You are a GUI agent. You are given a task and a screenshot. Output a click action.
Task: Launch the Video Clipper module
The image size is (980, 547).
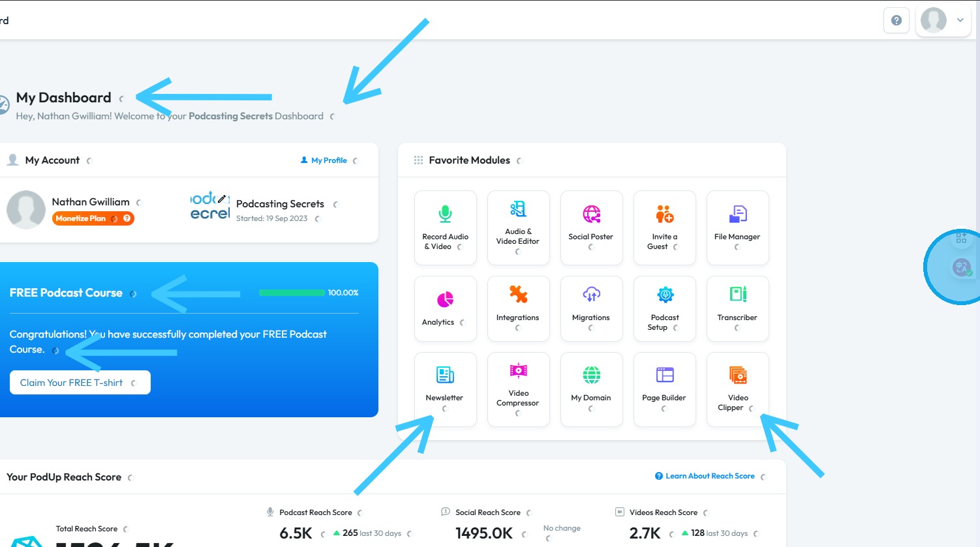point(737,389)
